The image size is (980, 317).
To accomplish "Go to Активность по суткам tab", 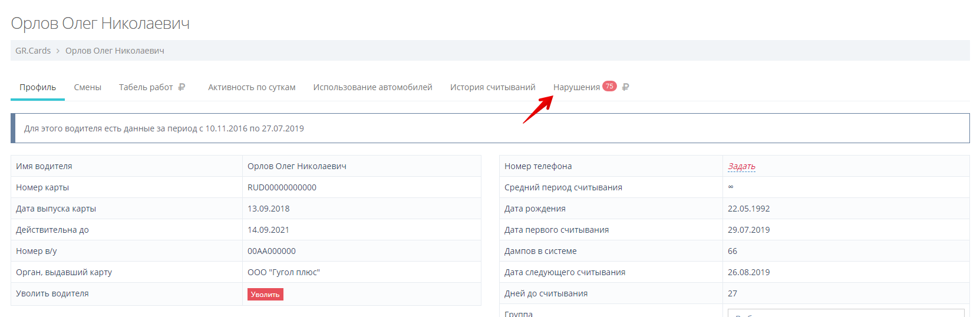I will [252, 87].
